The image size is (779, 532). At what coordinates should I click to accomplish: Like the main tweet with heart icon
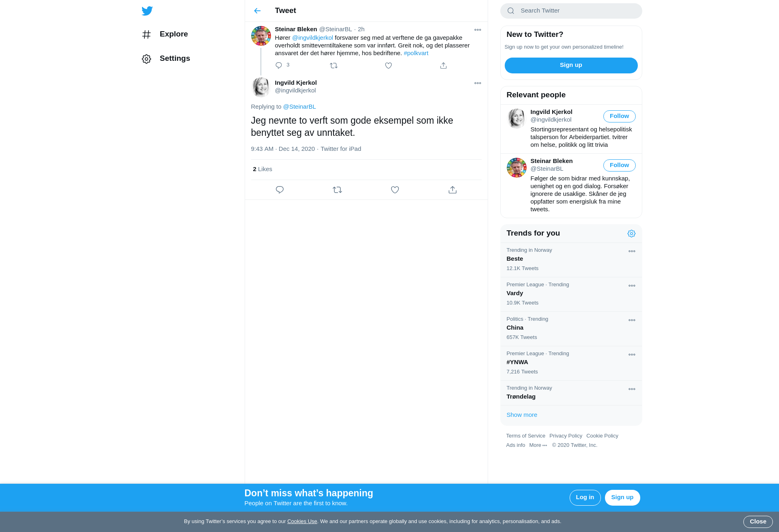(x=395, y=190)
